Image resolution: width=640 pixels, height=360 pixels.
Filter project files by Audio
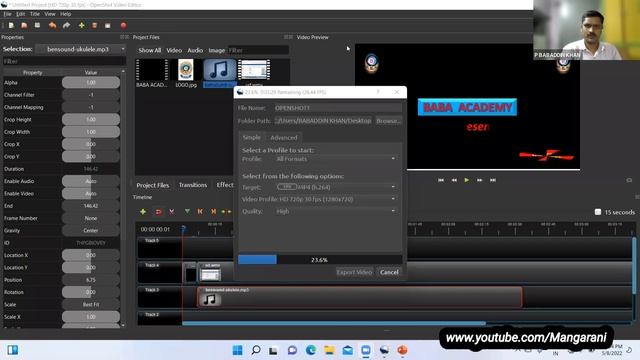click(x=195, y=50)
